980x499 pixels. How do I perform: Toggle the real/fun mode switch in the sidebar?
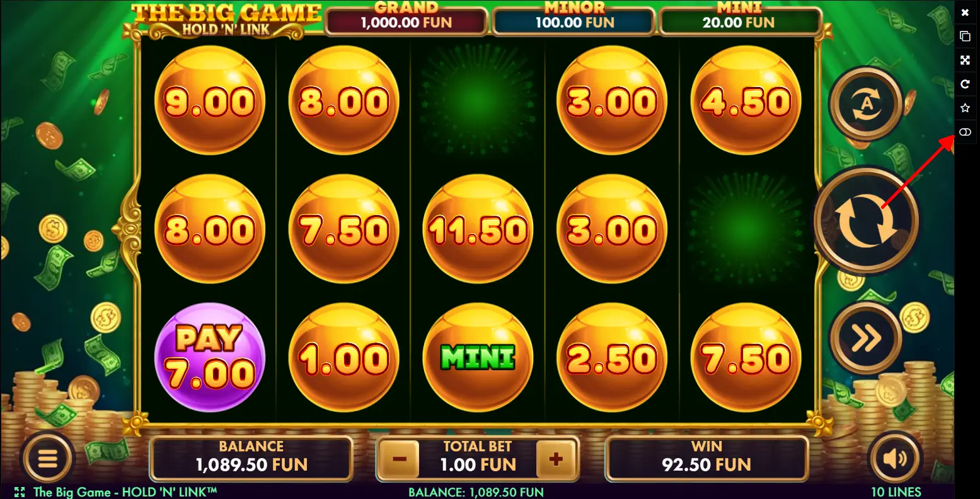[x=965, y=132]
